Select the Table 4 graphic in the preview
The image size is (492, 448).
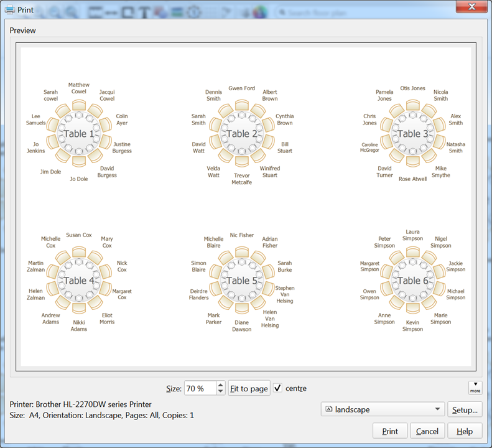[80, 281]
